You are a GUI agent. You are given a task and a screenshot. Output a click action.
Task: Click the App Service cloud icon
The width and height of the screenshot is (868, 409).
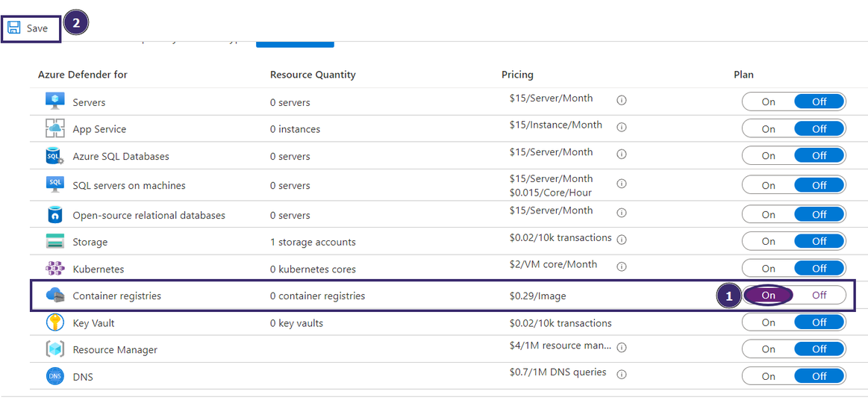(x=55, y=128)
